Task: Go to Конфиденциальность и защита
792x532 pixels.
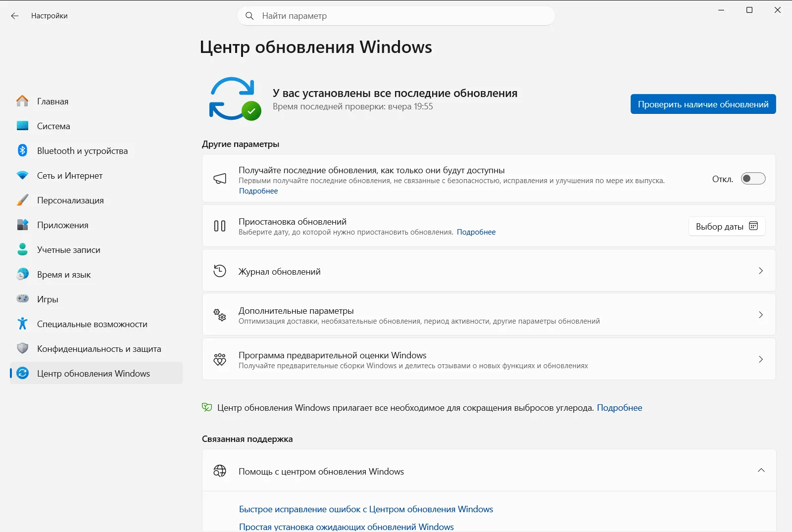Action: click(97, 348)
